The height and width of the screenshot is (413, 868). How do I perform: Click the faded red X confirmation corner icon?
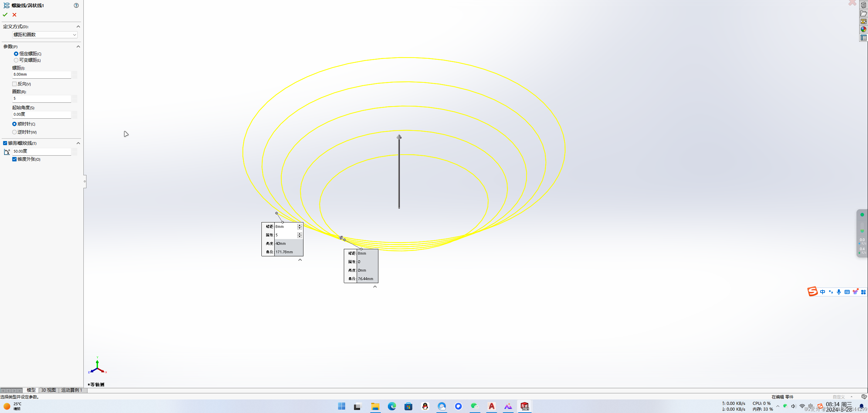[x=852, y=3]
